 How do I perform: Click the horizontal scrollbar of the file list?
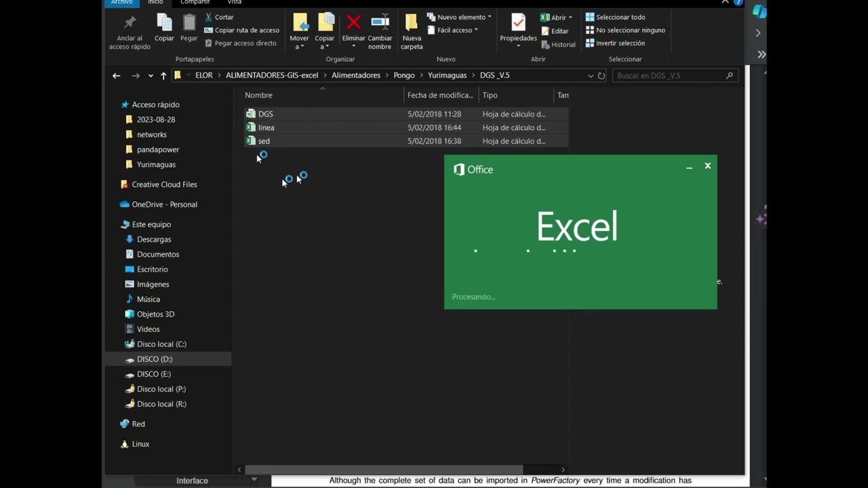(384, 469)
